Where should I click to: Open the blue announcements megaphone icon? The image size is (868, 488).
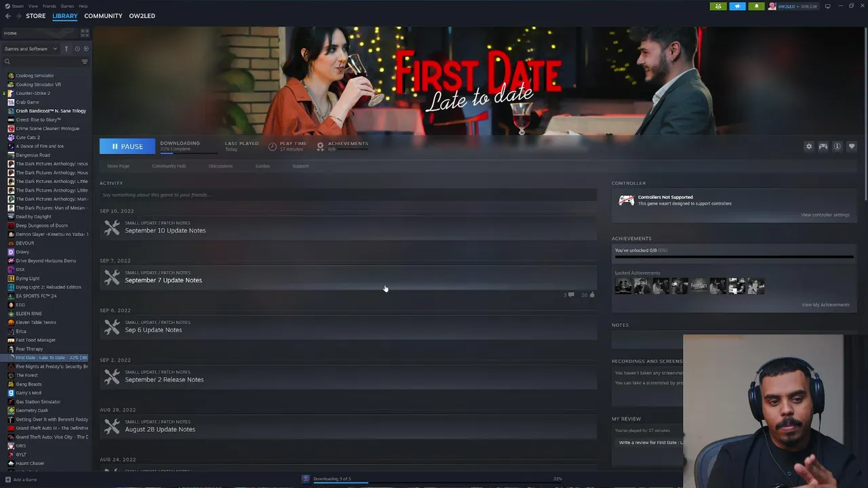tap(737, 6)
